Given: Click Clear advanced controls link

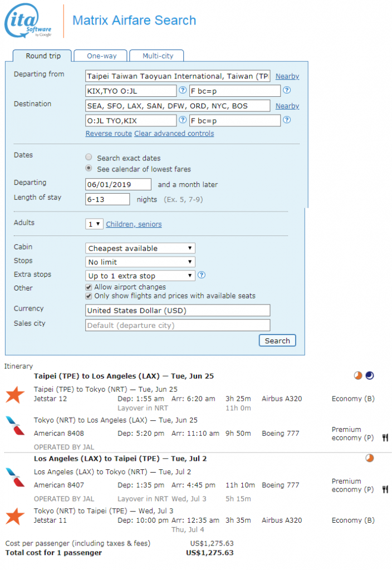Looking at the screenshot, I should (x=174, y=134).
